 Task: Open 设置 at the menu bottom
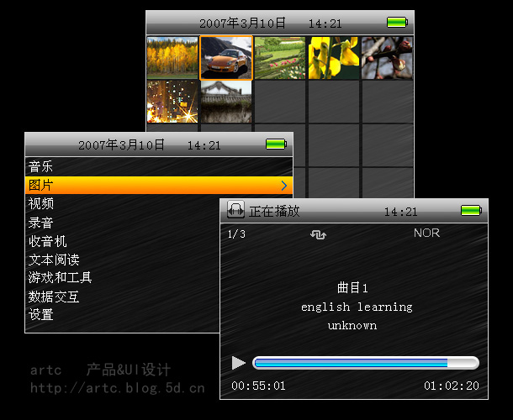(x=122, y=315)
